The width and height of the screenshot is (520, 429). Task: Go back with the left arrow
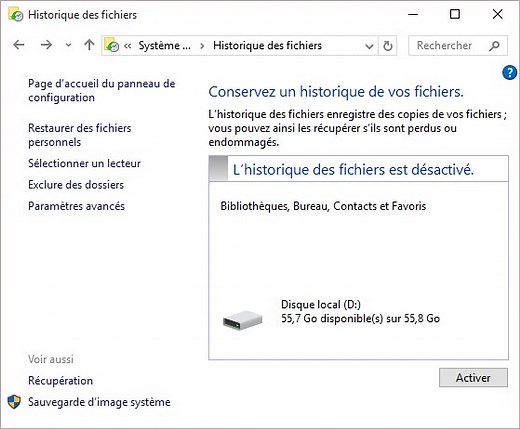coord(19,45)
